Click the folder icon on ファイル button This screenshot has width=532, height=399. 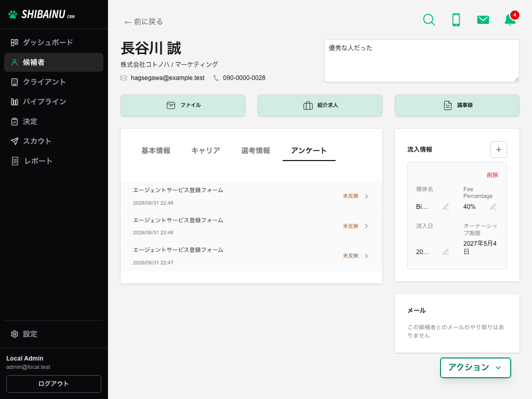171,105
